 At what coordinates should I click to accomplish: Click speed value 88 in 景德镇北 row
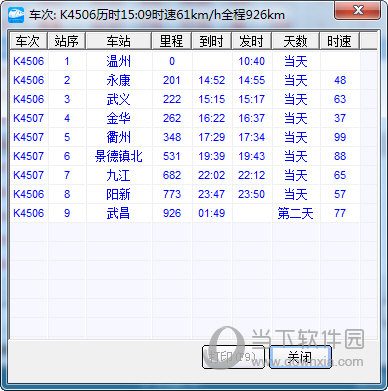tap(340, 156)
